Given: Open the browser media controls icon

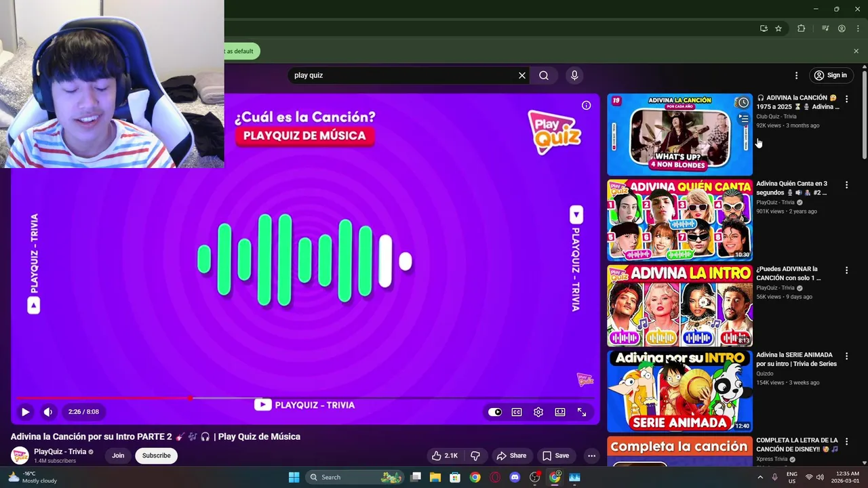Looking at the screenshot, I should [x=825, y=28].
